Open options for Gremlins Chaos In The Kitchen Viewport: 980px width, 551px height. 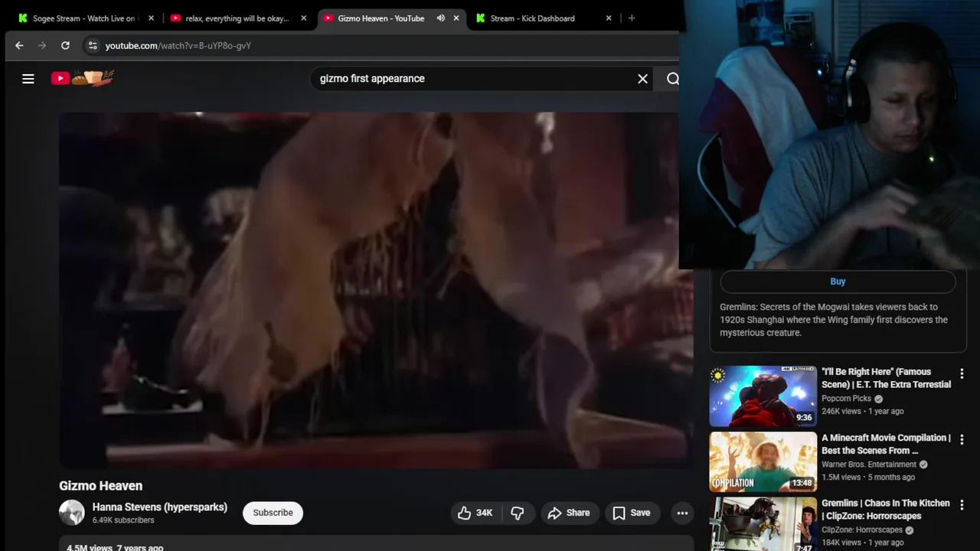(962, 506)
